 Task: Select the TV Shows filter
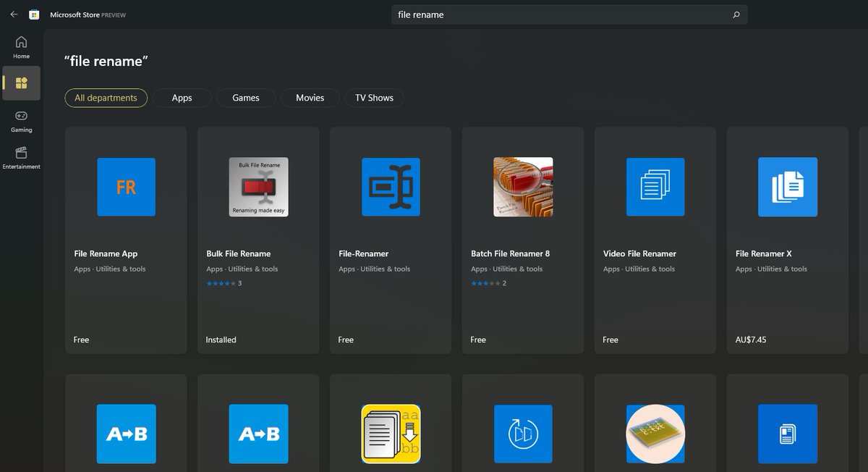[374, 98]
